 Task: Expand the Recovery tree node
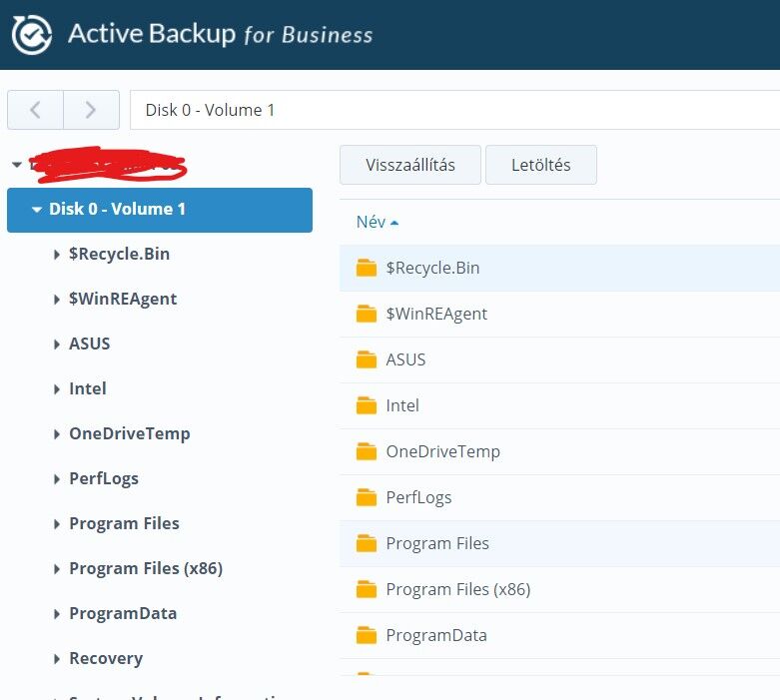click(x=56, y=659)
